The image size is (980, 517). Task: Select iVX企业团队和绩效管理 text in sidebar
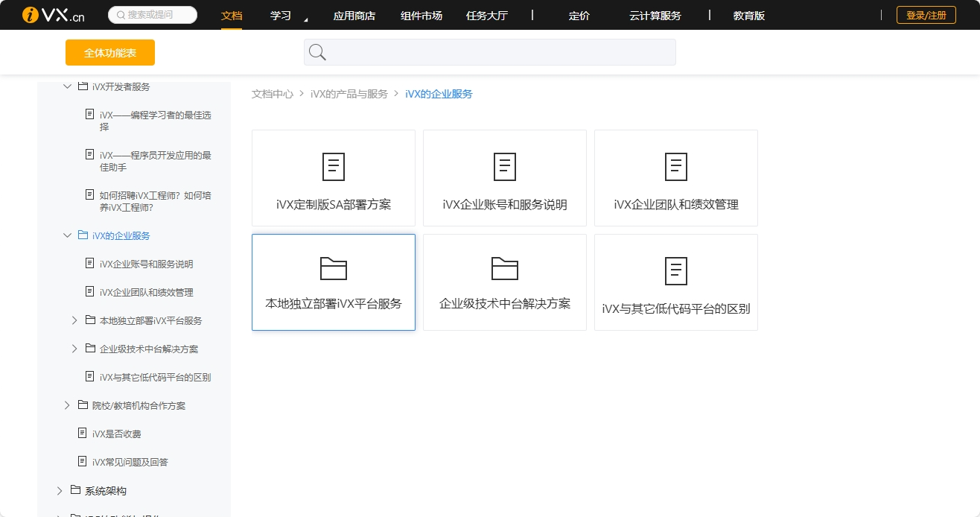pyautogui.click(x=147, y=292)
